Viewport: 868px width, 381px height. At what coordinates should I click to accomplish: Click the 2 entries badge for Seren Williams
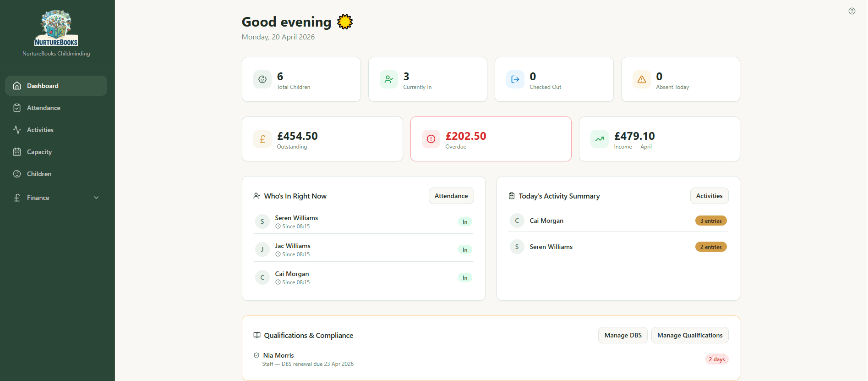711,247
